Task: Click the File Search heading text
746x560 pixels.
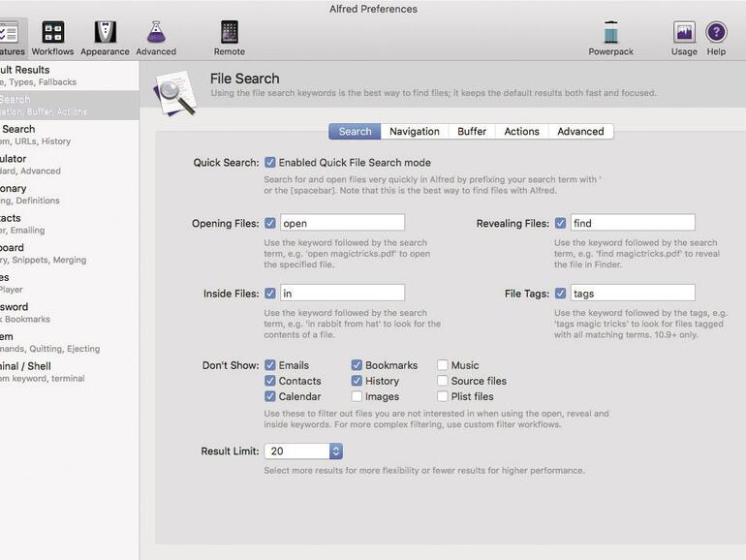Action: point(244,78)
